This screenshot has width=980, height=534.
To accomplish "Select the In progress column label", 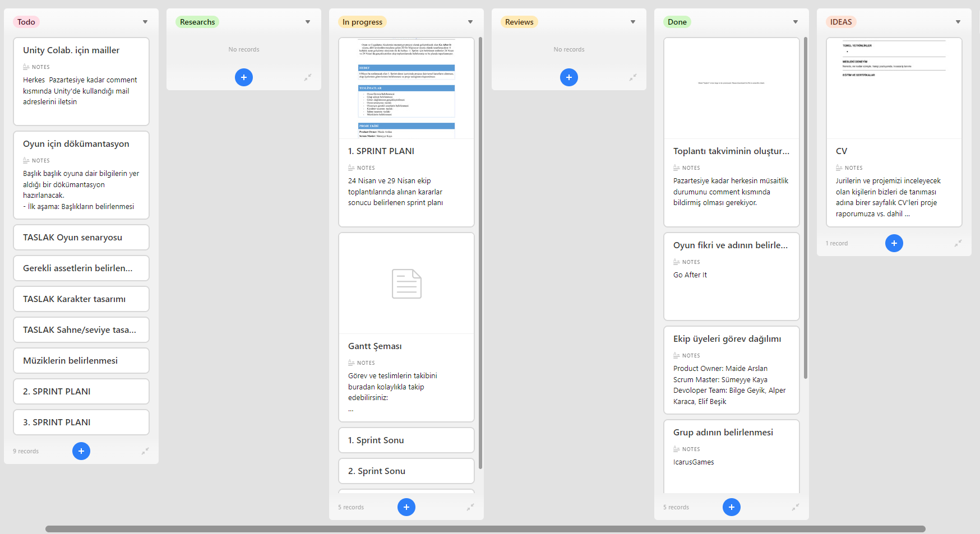I will (x=363, y=22).
